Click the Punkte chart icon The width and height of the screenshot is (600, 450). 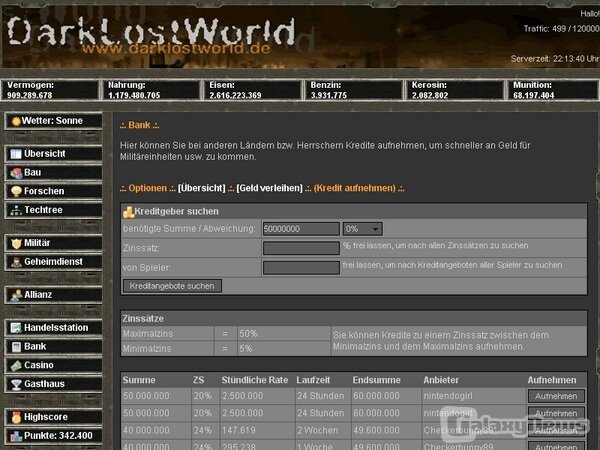(x=16, y=436)
